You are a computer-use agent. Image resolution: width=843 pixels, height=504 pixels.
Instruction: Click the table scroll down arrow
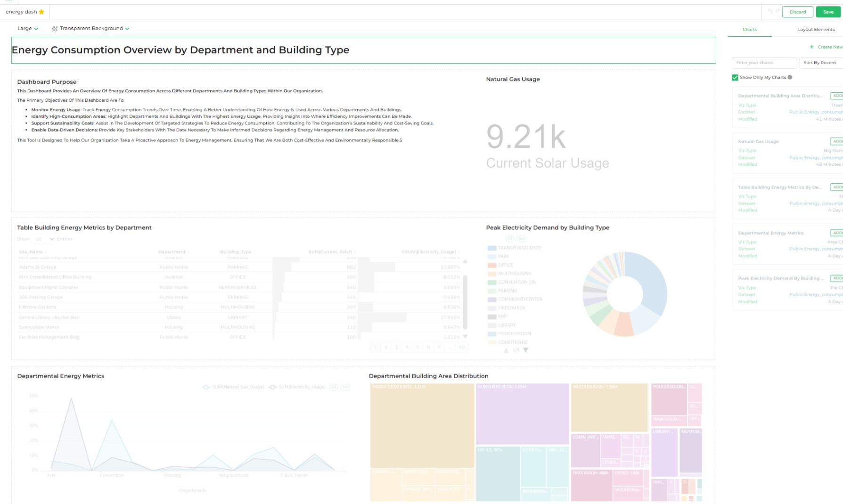(465, 336)
